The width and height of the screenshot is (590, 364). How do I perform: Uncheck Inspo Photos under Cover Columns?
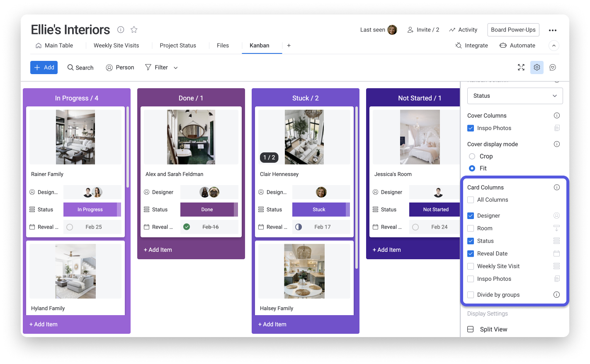pyautogui.click(x=471, y=128)
